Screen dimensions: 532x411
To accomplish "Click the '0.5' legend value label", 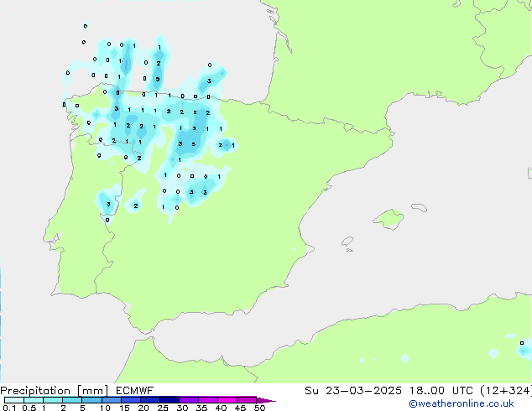I will coord(29,408).
